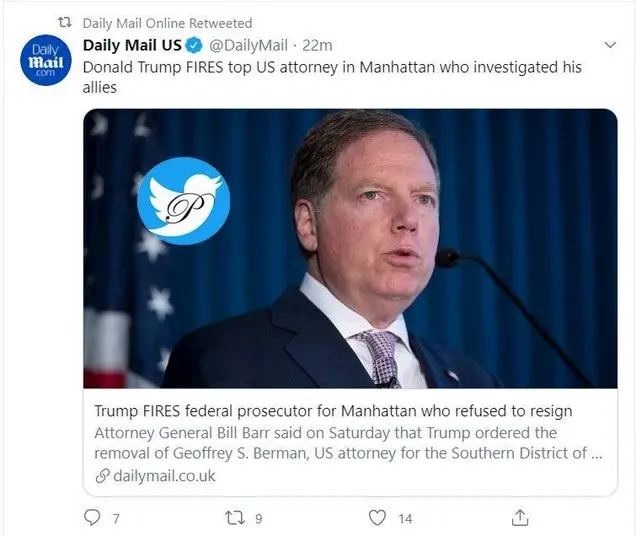The width and height of the screenshot is (636, 536).
Task: Click the share upload arrow icon
Action: [x=520, y=518]
